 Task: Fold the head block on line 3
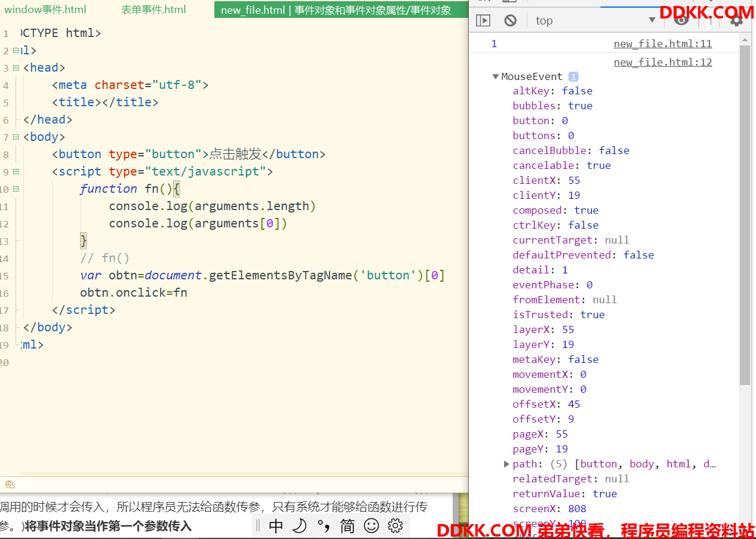[16, 67]
